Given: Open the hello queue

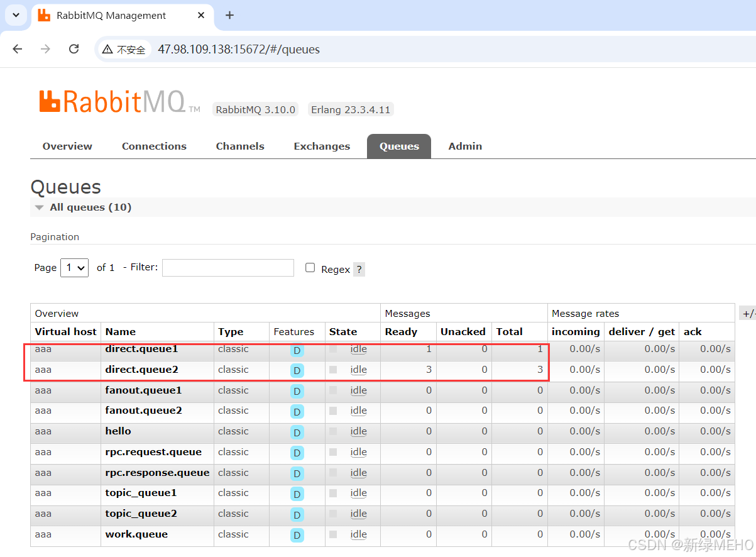Looking at the screenshot, I should (x=118, y=431).
